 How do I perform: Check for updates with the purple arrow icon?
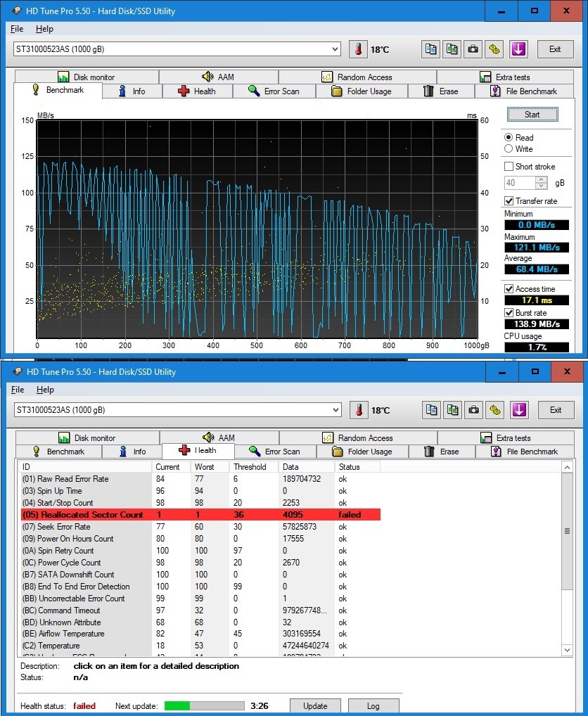pyautogui.click(x=518, y=49)
